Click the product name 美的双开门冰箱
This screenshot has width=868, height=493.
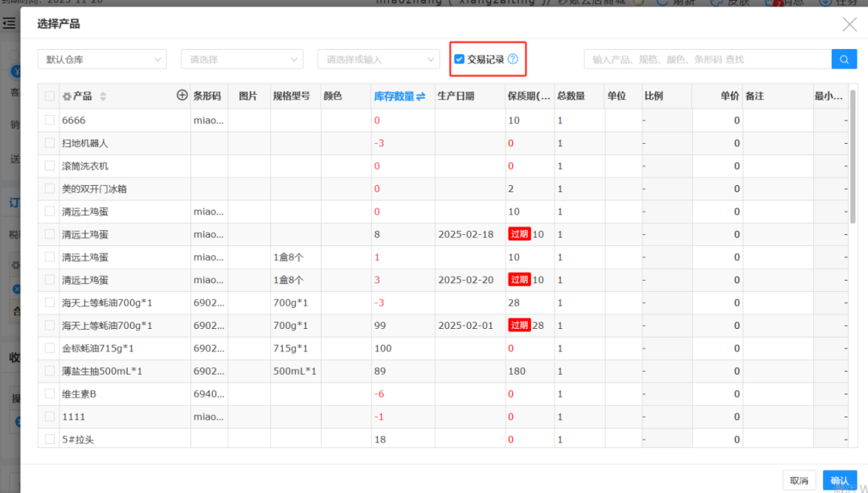[x=94, y=189]
